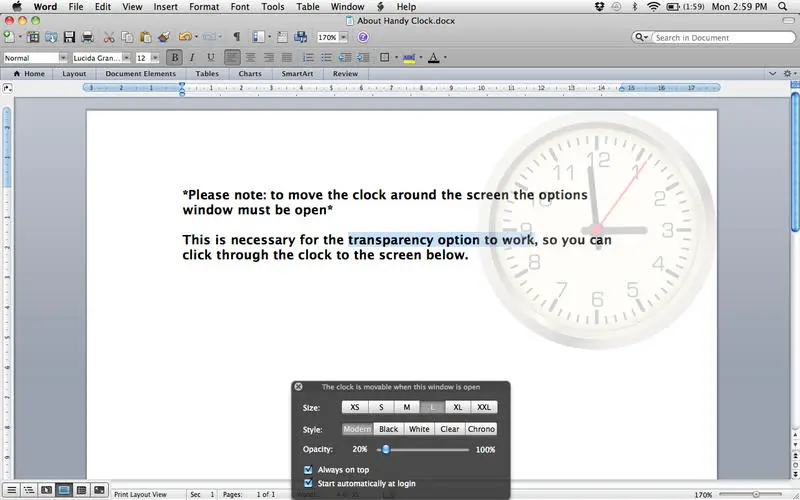Click the Open document toolbar icon
Image resolution: width=800 pixels, height=500 pixels.
click(51, 37)
